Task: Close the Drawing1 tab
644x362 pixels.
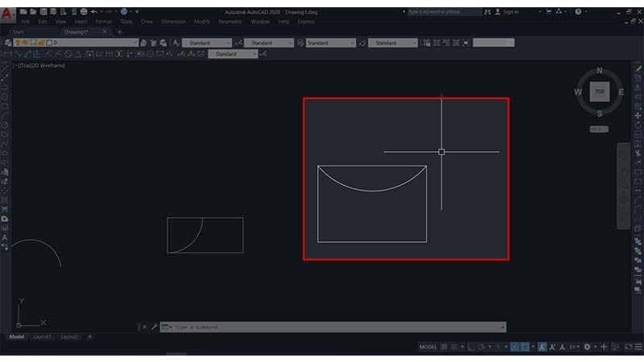Action: (105, 31)
